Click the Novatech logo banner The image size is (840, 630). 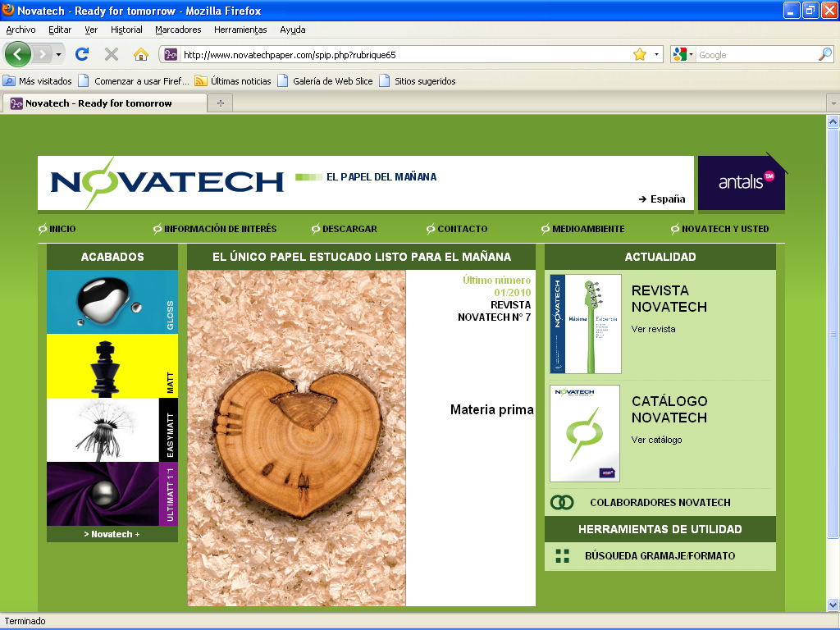point(167,182)
